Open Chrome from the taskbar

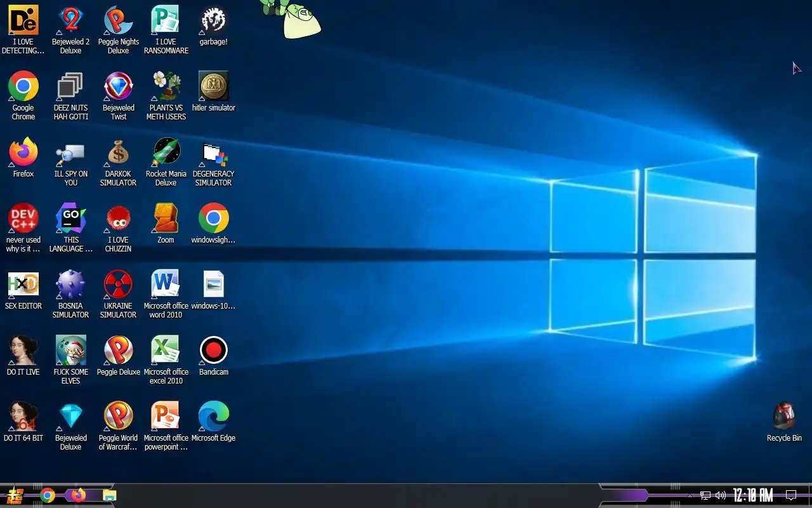tap(48, 495)
